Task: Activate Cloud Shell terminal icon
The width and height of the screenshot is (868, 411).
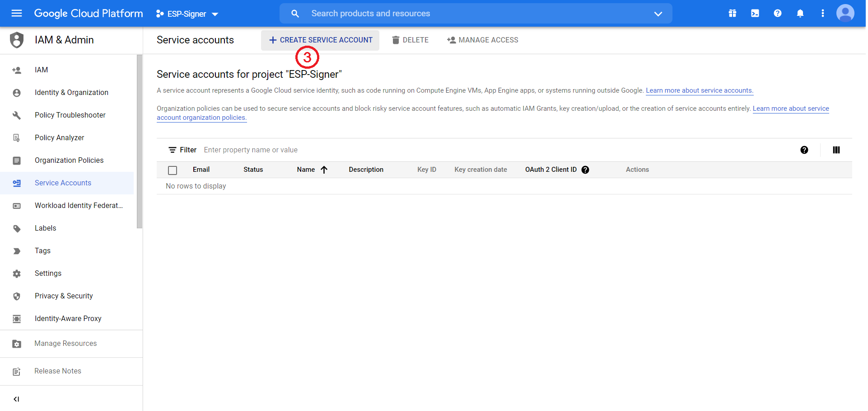Action: click(755, 14)
